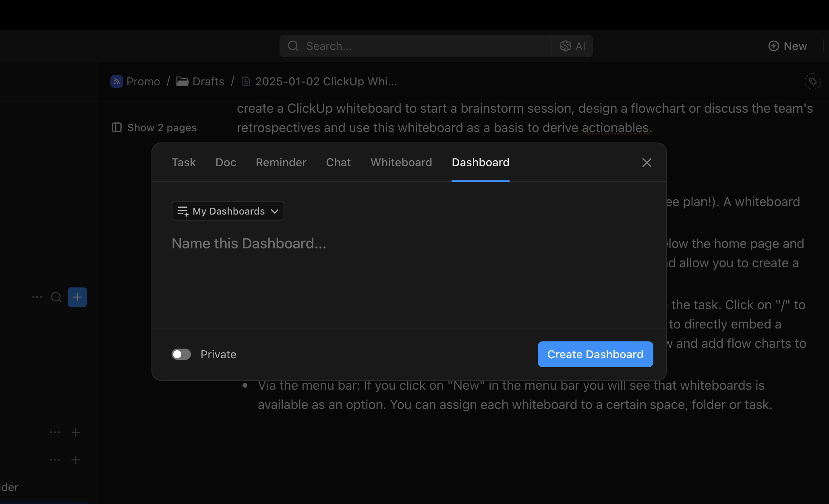
Task: Click the plus-circle icon beside New
Action: [773, 46]
